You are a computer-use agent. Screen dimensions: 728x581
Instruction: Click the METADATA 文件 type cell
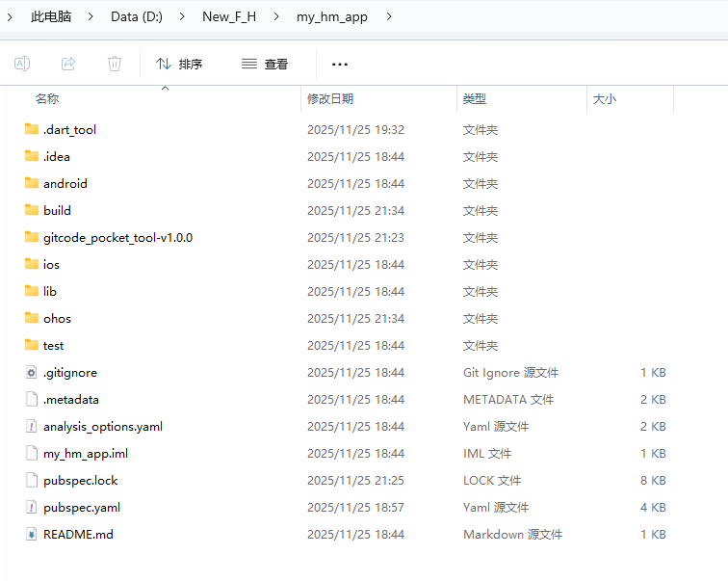pos(508,400)
